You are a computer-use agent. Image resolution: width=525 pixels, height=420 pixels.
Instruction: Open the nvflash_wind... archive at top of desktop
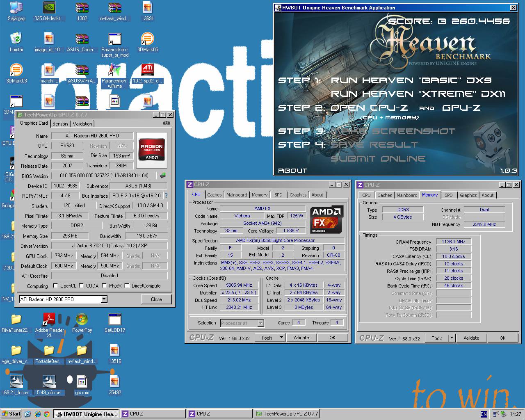[115, 11]
